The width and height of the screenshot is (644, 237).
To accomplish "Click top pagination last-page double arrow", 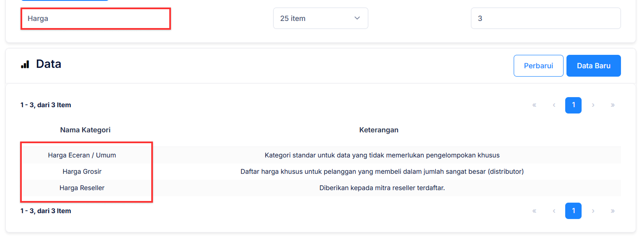I will [613, 105].
